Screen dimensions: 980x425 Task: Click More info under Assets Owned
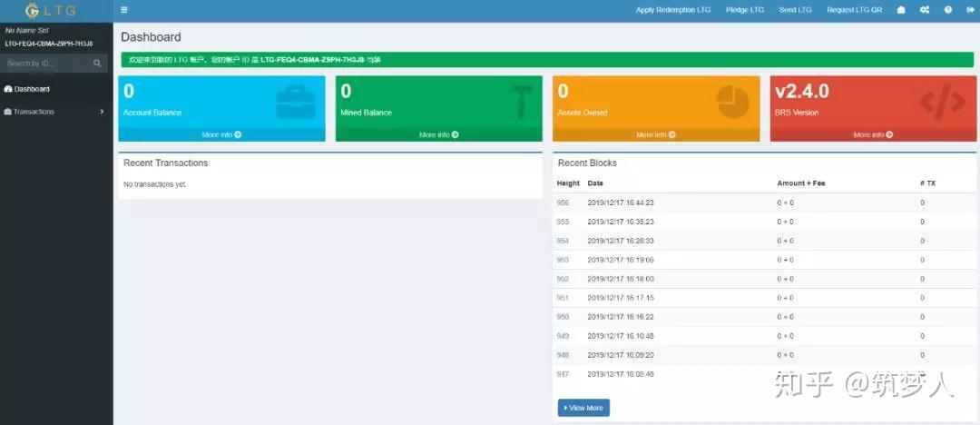(x=656, y=134)
